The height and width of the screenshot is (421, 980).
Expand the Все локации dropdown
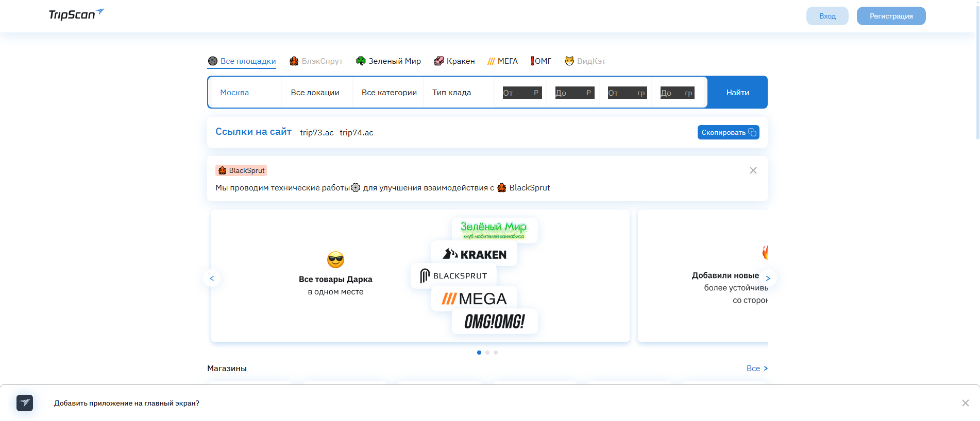coord(317,93)
